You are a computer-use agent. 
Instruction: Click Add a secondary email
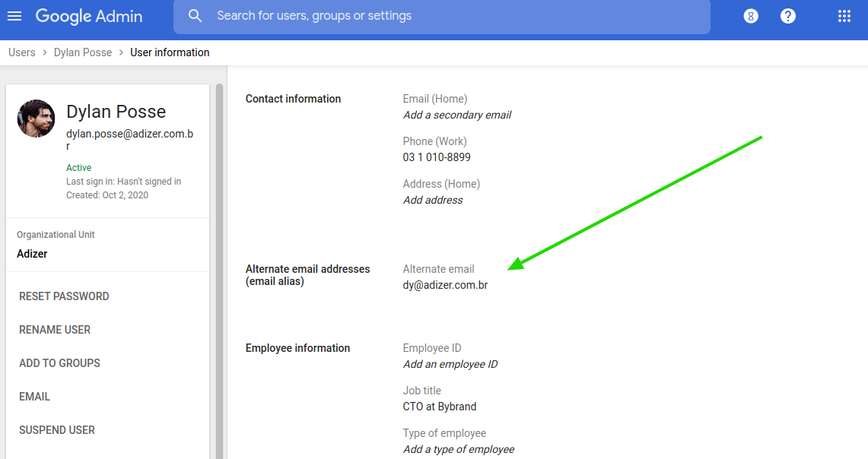[457, 115]
